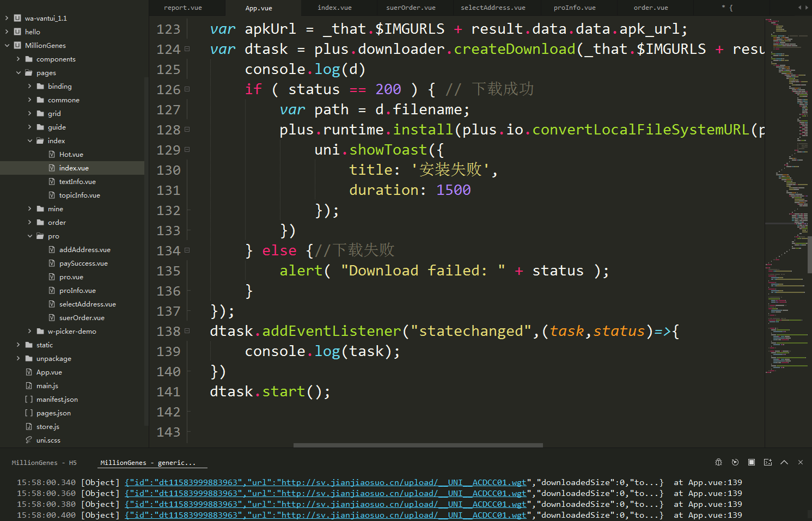Expand the components folder
Image resolution: width=812 pixels, height=521 pixels.
(x=19, y=59)
